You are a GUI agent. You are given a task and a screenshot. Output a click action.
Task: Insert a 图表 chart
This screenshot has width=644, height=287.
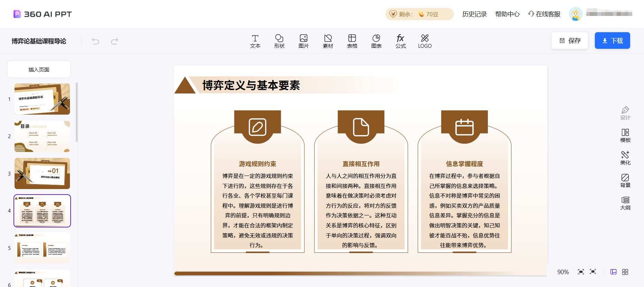(376, 41)
